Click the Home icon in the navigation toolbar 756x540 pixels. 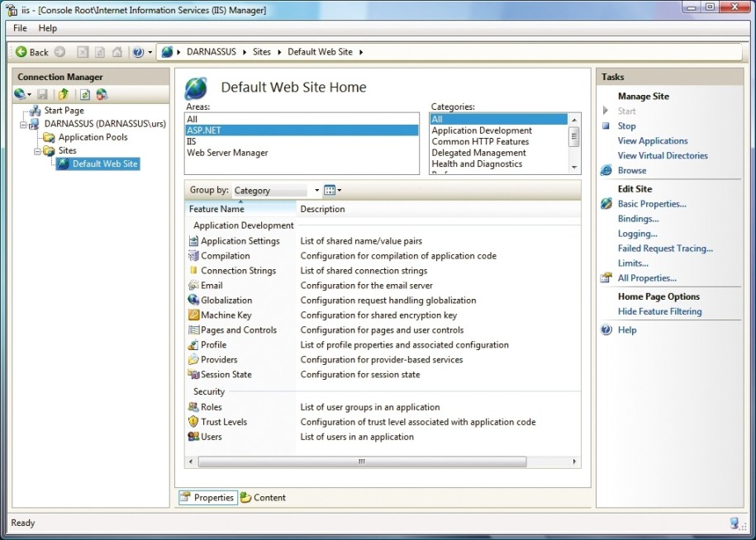(x=117, y=52)
